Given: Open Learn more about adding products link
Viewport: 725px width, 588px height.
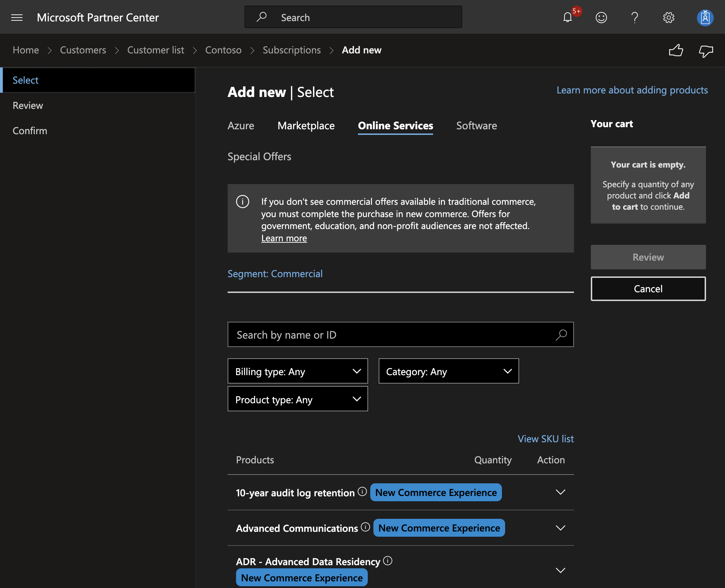Looking at the screenshot, I should [632, 90].
